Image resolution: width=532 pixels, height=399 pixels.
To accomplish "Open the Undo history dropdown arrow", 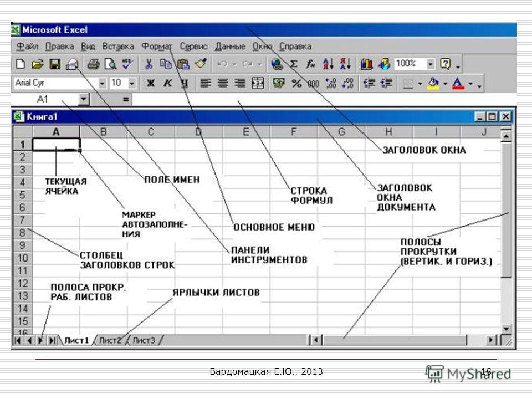I will click(234, 64).
